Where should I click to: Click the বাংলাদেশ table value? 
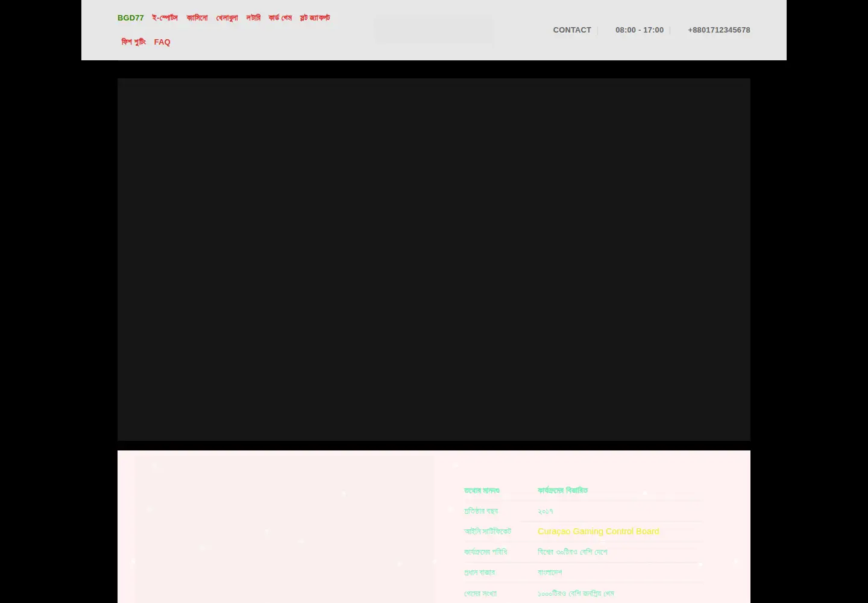(x=550, y=572)
